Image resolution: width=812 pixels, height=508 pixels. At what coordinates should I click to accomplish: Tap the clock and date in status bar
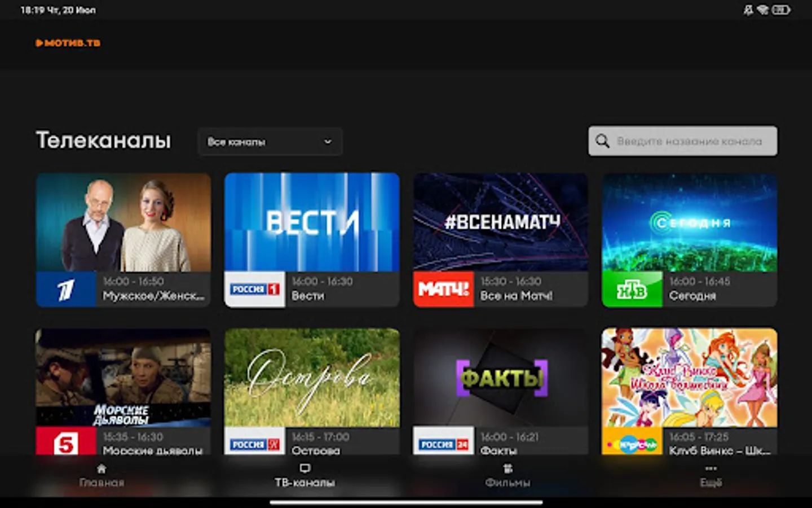[58, 10]
